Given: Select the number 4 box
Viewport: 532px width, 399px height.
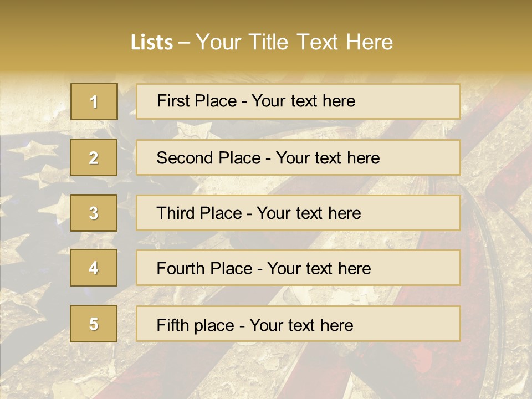Looking at the screenshot, I should tap(94, 268).
